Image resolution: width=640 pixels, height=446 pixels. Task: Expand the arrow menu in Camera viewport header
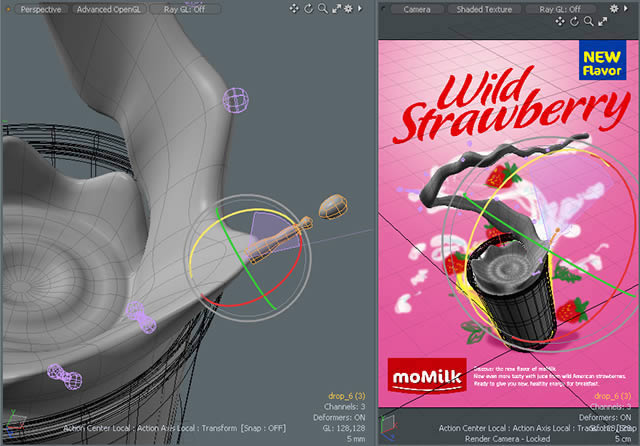point(626,8)
